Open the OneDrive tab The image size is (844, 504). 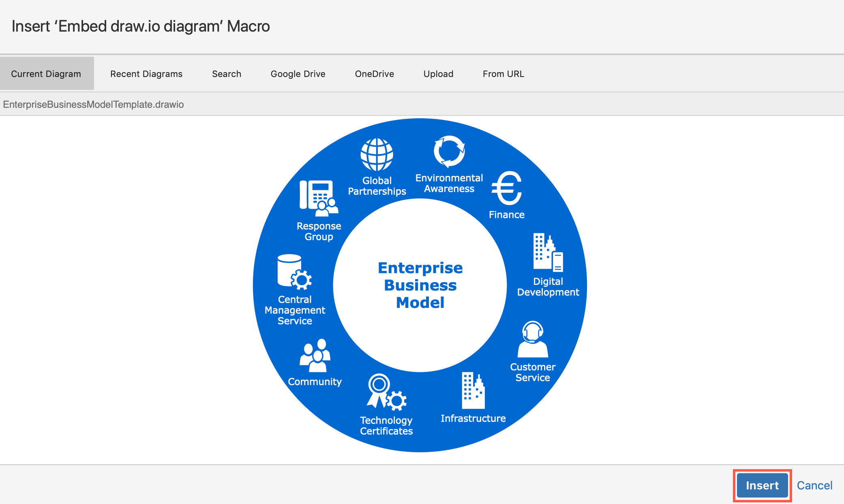374,73
